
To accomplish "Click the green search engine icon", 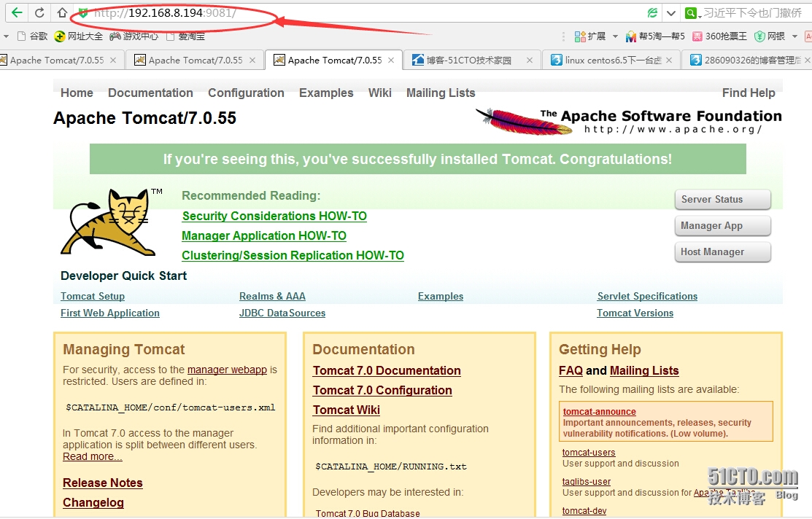I will tap(690, 13).
